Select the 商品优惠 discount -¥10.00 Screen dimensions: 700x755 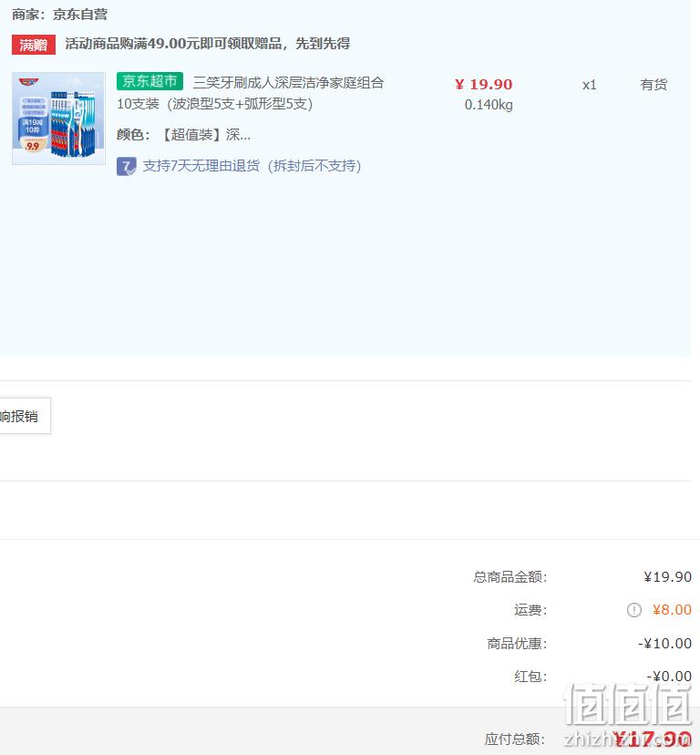[664, 643]
